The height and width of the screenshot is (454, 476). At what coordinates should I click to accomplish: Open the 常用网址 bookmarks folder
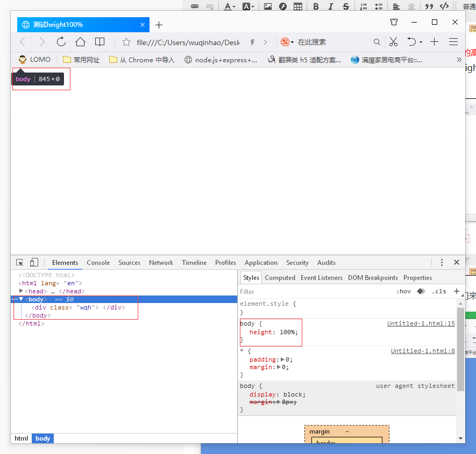coord(81,60)
